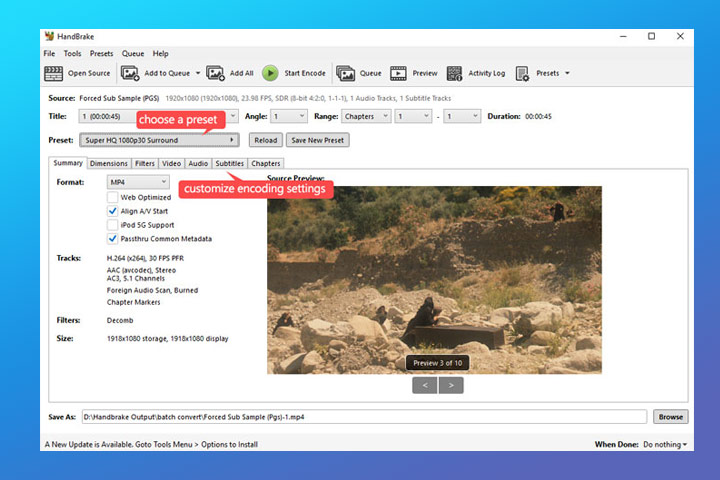Click the Start Encode label
The width and height of the screenshot is (720, 480).
[x=305, y=73]
